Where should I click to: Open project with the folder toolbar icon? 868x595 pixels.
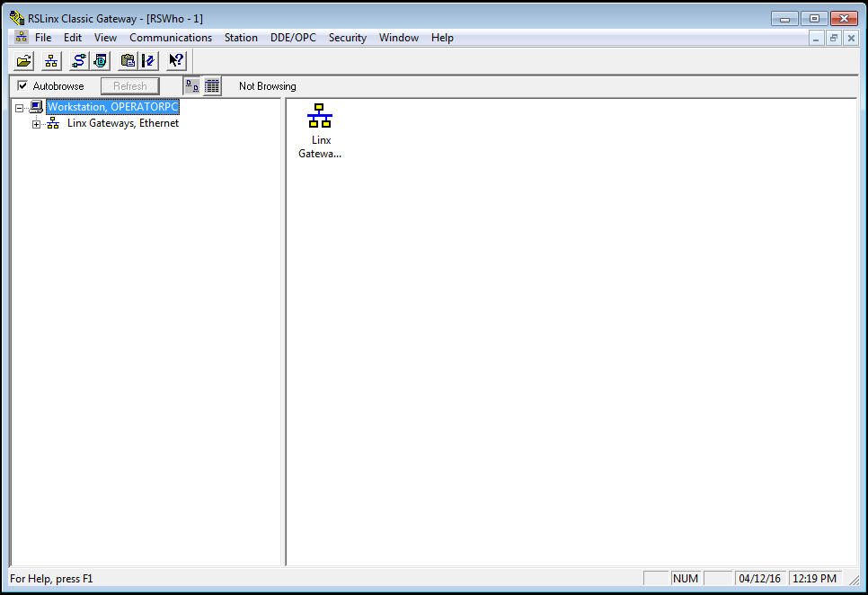click(23, 61)
